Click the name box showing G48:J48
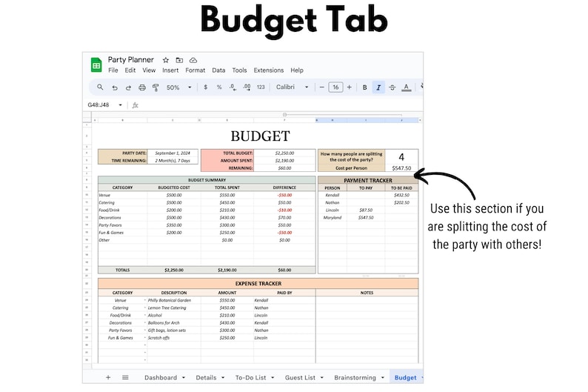The height and width of the screenshot is (392, 588). click(98, 105)
